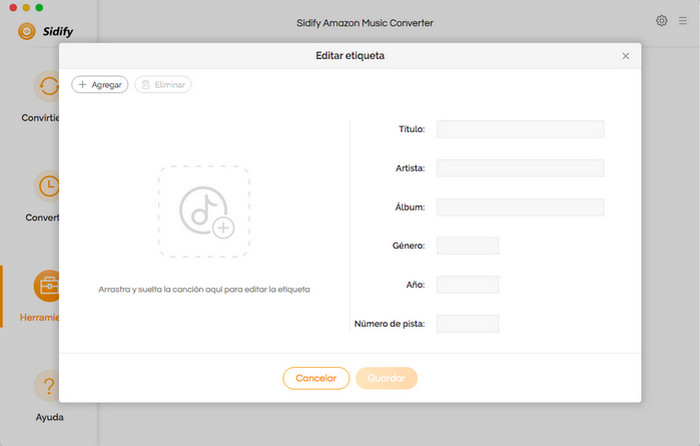Focus the Álbum input field
The width and height of the screenshot is (700, 446).
(520, 207)
